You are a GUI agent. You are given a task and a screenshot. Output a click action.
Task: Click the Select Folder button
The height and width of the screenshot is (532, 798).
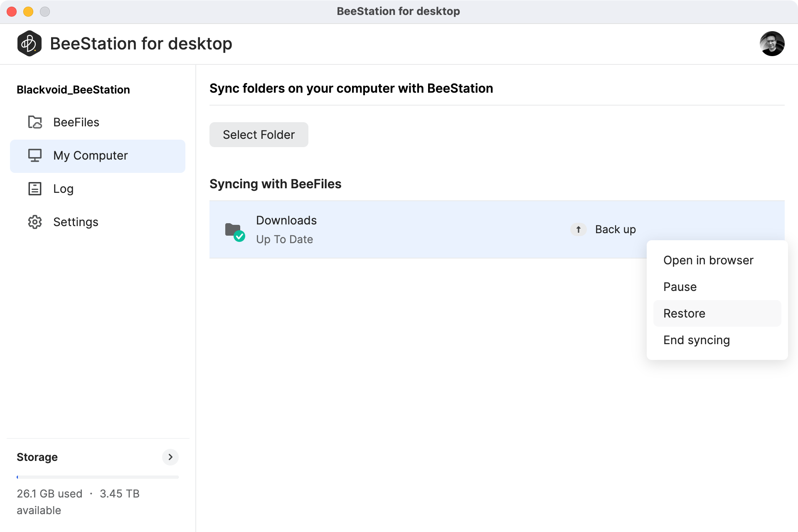click(259, 135)
